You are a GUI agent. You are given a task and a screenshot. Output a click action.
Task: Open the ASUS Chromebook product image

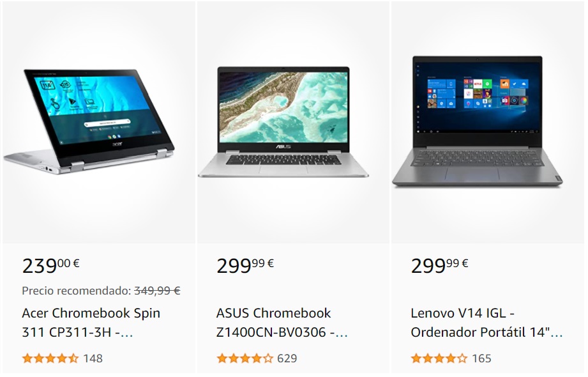(283, 121)
